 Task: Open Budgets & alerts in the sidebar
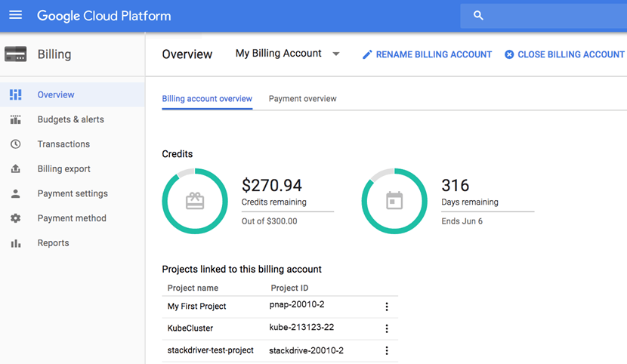[x=72, y=119]
